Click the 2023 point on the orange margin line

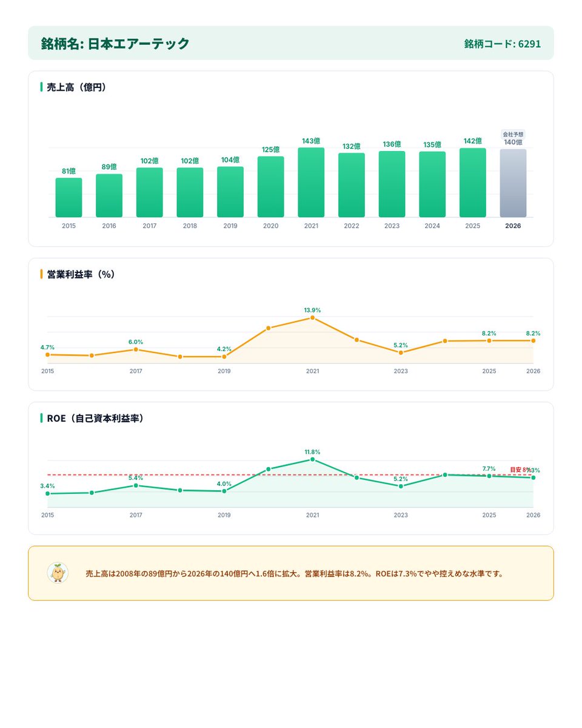[x=401, y=352]
